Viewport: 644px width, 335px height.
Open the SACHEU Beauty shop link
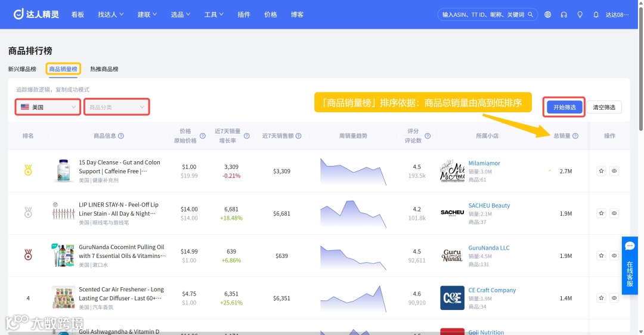489,205
